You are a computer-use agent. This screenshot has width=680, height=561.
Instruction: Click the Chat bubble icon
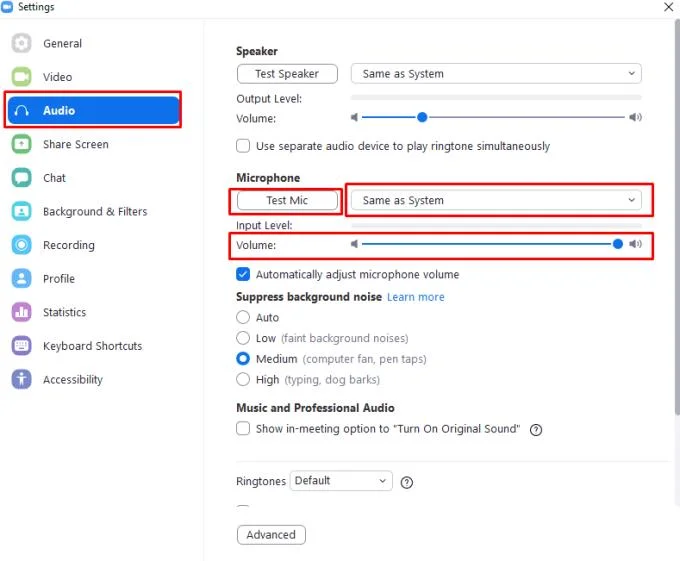pyautogui.click(x=21, y=178)
